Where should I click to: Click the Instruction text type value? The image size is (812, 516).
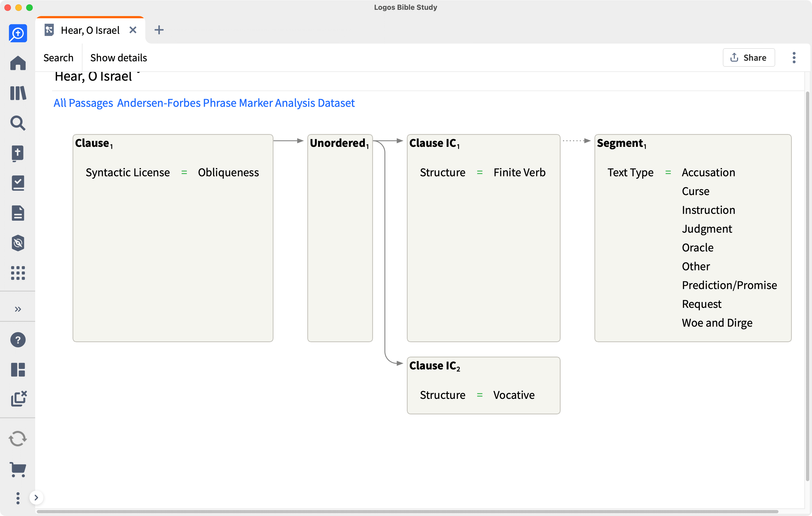click(708, 210)
